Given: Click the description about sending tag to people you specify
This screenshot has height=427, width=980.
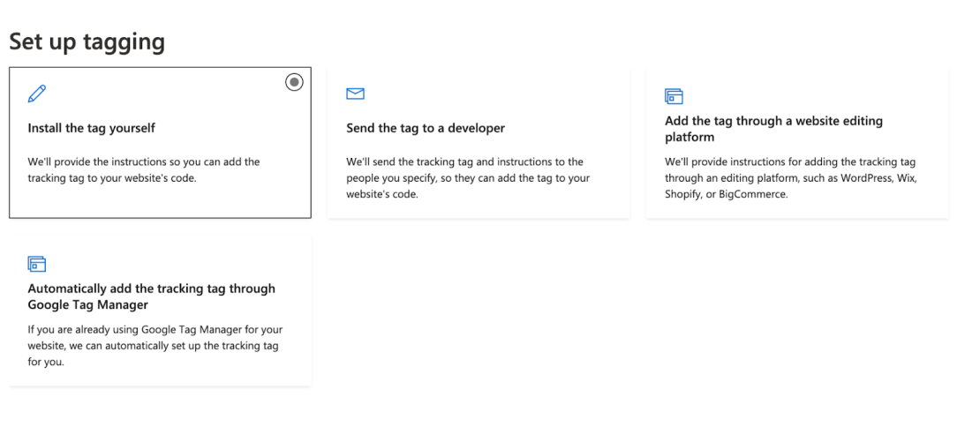Looking at the screenshot, I should pyautogui.click(x=468, y=178).
